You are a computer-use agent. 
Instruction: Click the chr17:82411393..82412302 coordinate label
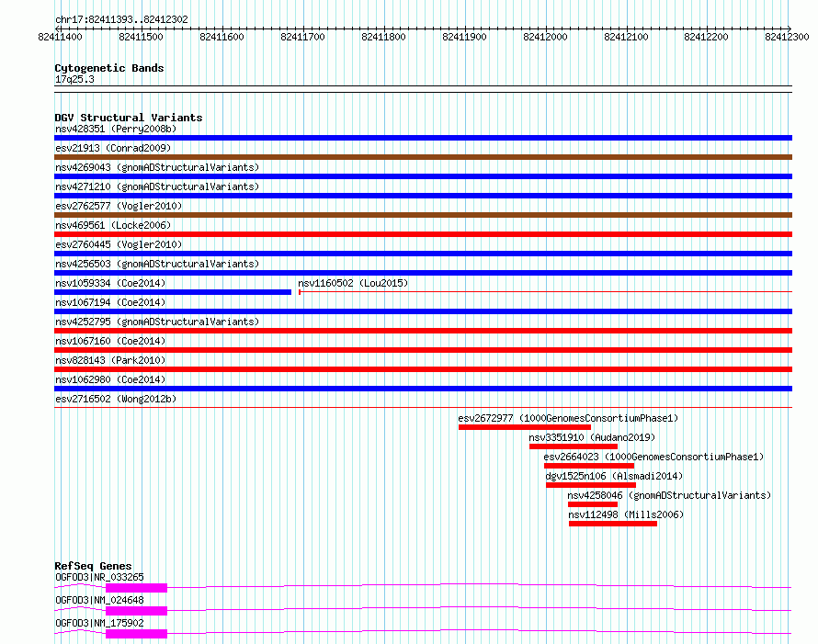point(121,19)
